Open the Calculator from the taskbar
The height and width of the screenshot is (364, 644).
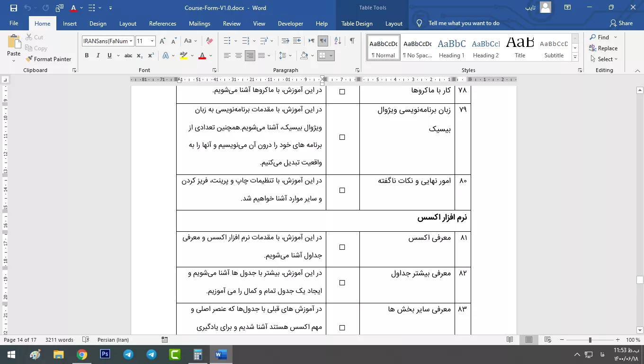click(198, 354)
